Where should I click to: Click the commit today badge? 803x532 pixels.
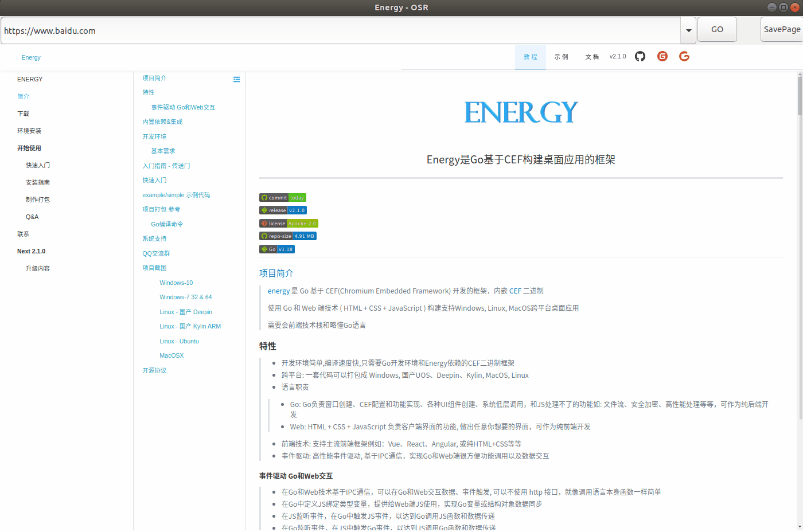(283, 198)
